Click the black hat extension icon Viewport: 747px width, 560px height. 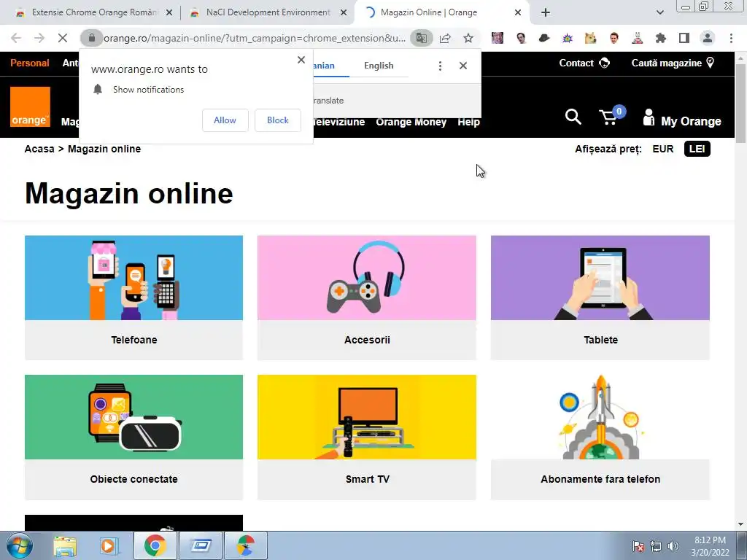(544, 38)
